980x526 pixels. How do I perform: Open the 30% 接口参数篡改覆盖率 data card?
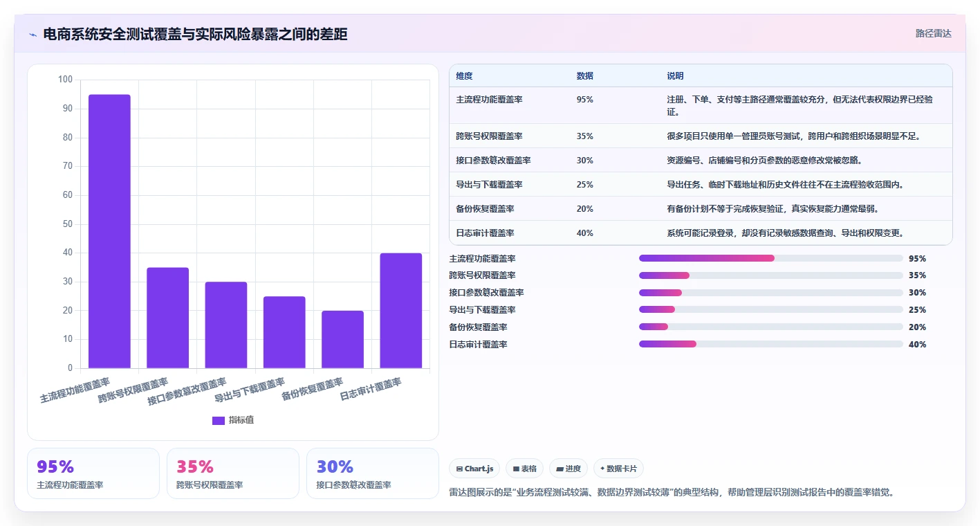click(x=373, y=473)
